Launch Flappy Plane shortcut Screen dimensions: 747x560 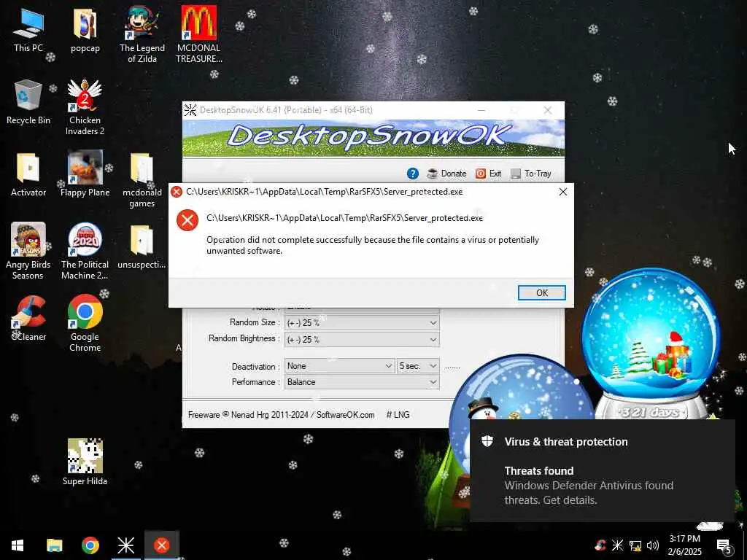85,174
